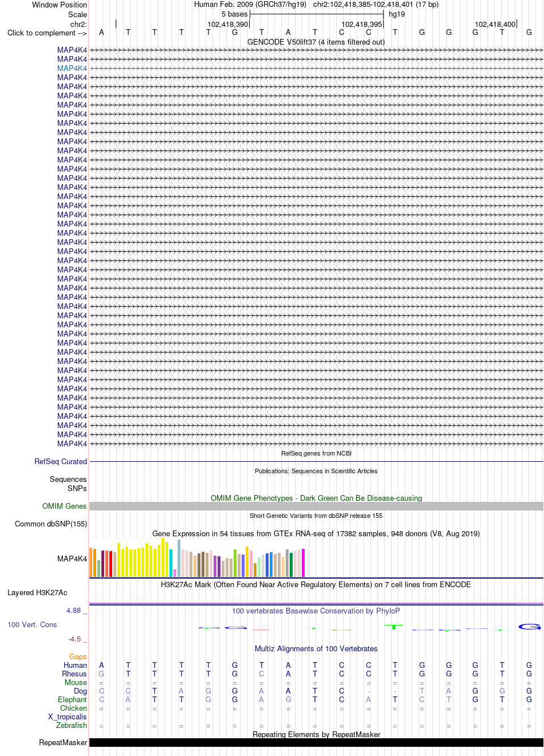Click the 'Chicken' alignment row label

click(73, 708)
